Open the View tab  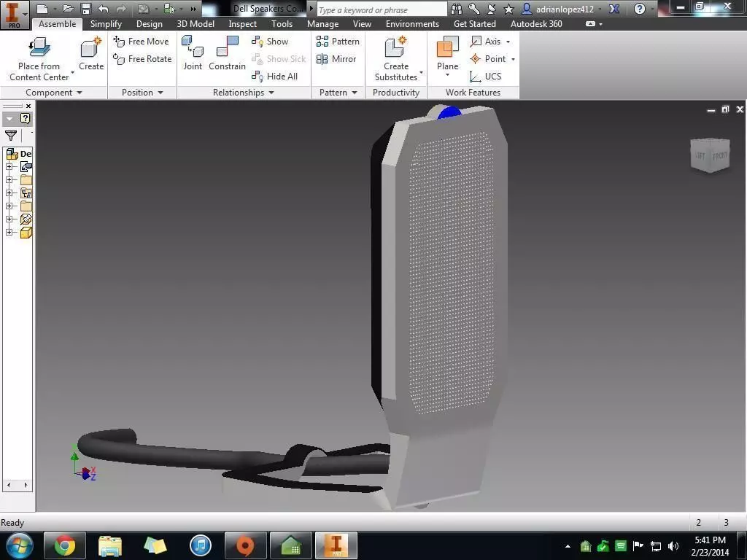click(x=362, y=24)
